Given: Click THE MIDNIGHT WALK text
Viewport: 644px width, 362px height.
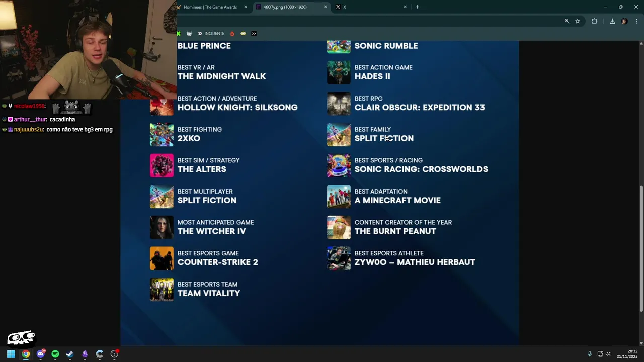Looking at the screenshot, I should point(221,76).
